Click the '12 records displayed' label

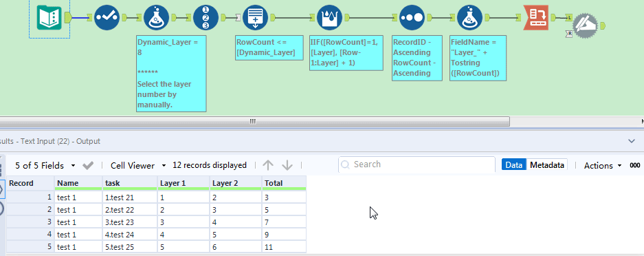click(210, 165)
